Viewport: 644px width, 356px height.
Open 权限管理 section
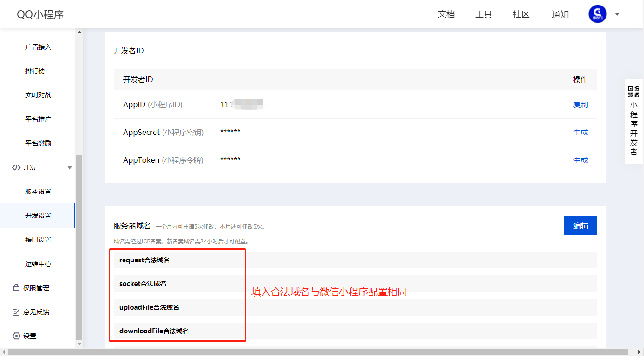pyautogui.click(x=36, y=288)
